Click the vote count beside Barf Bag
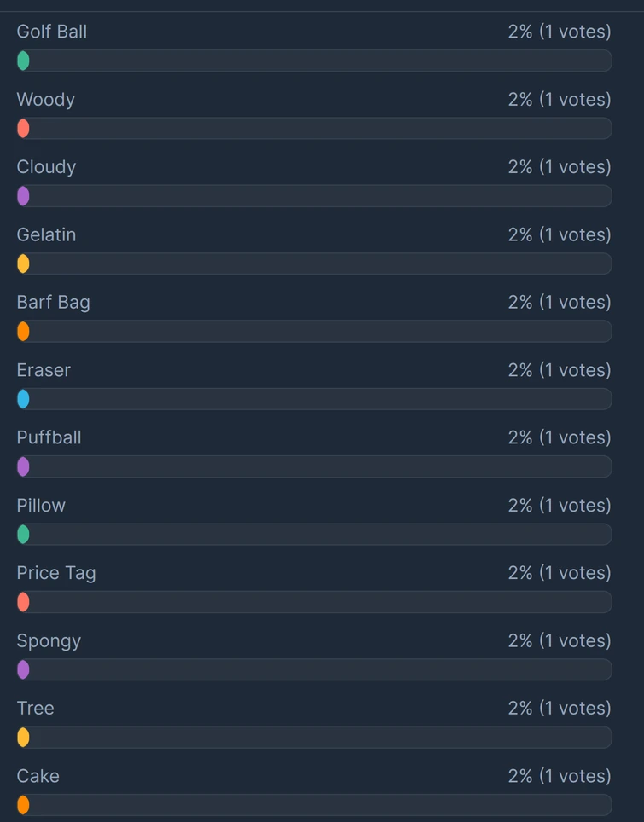The image size is (644, 822). click(x=575, y=303)
